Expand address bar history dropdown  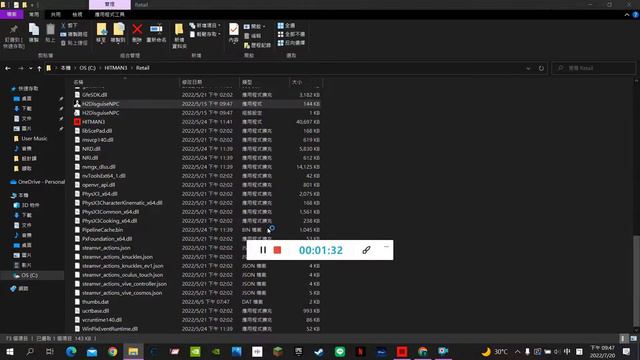pyautogui.click(x=528, y=68)
